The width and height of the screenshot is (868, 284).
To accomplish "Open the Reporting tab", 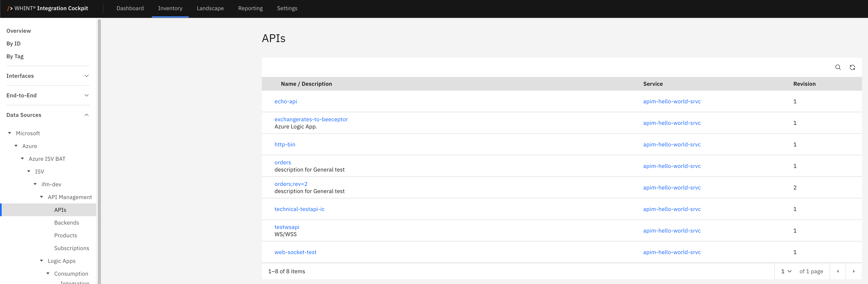I will 250,8.
